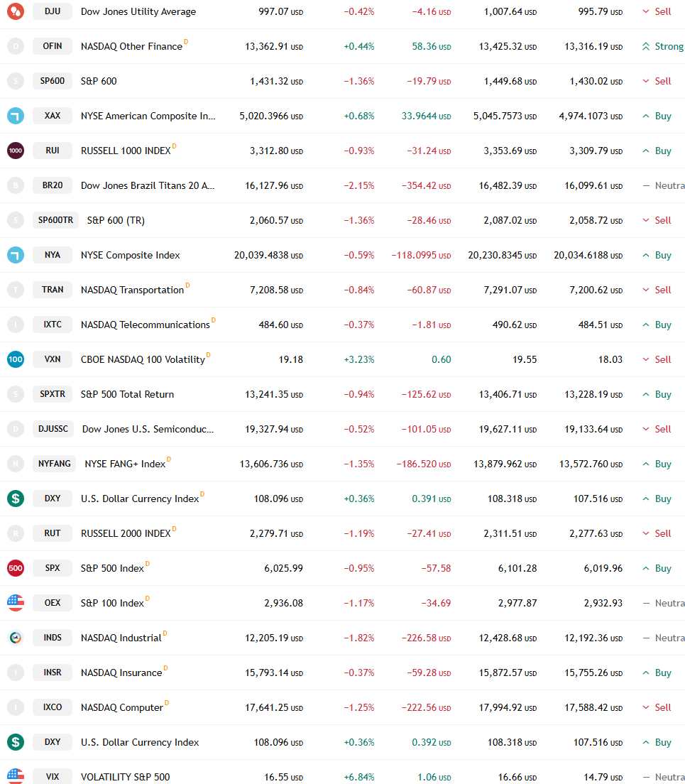Screen dimensions: 685x784
Task: Click the Neutral rating for BR20
Action: (x=664, y=185)
